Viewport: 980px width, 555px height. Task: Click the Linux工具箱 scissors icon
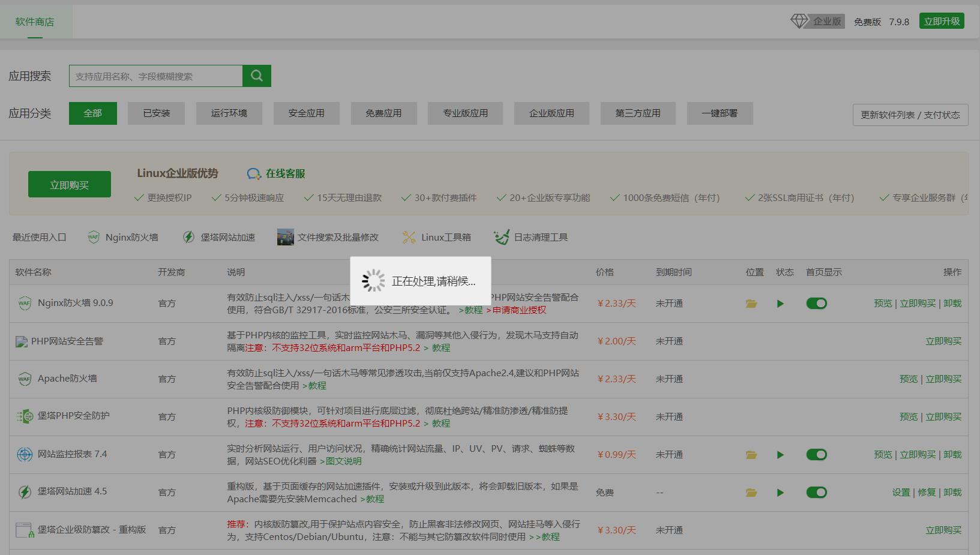[x=409, y=236]
